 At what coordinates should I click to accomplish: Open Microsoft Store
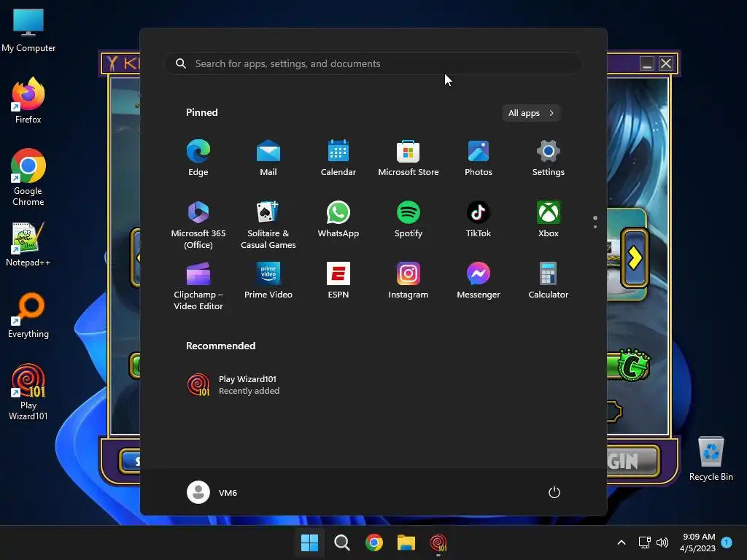409,157
